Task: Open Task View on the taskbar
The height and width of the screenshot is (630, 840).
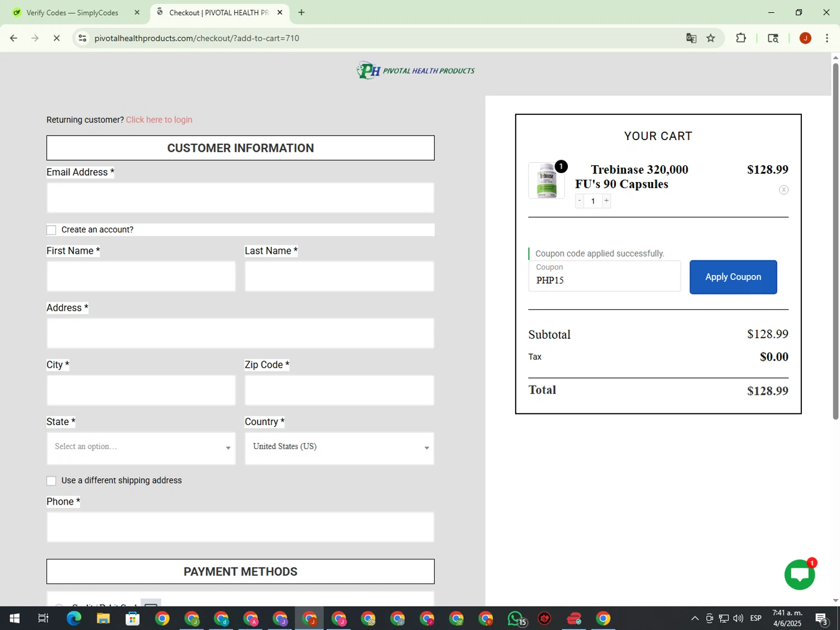Action: click(43, 618)
